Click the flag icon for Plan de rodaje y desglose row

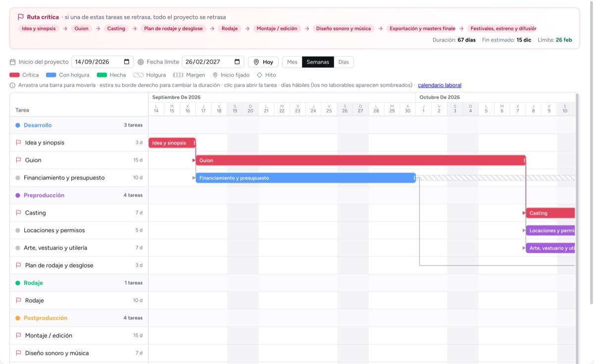tap(18, 266)
